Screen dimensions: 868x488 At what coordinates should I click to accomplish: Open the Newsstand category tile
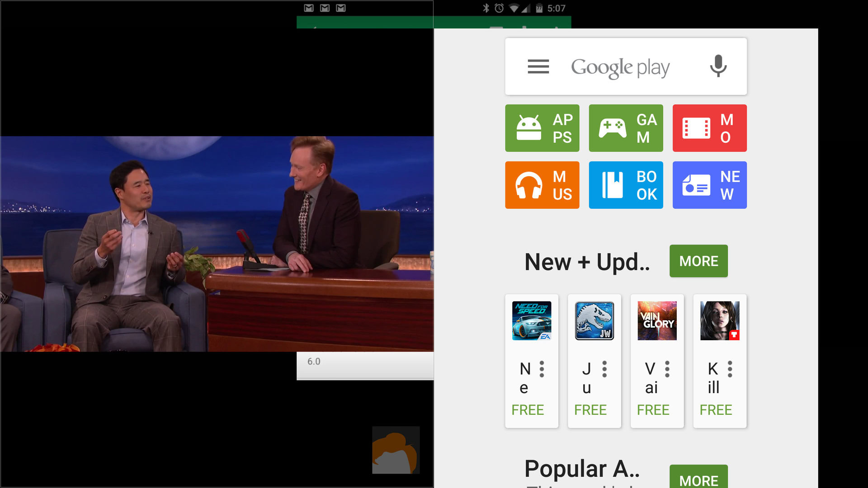(x=709, y=185)
